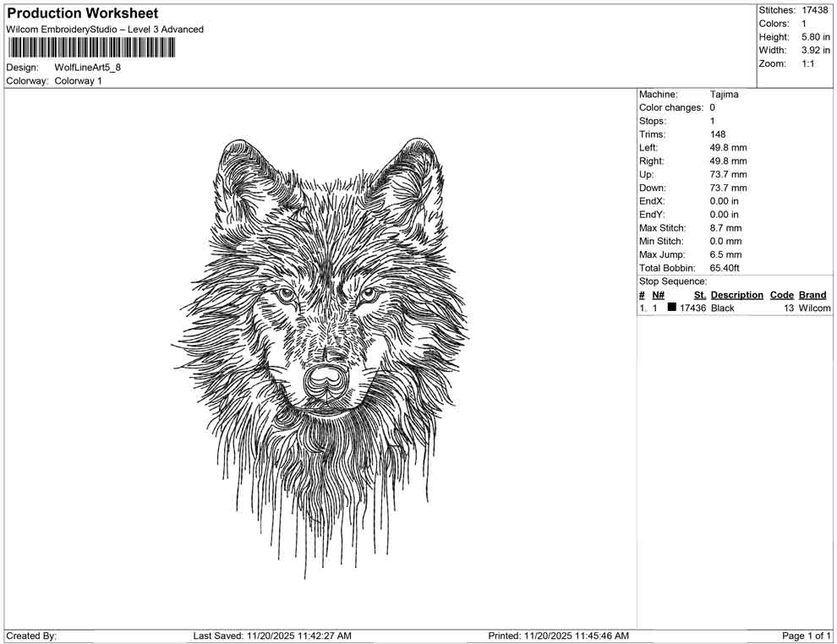Click the Zoom 1:1 value
The height and width of the screenshot is (644, 837).
809,63
